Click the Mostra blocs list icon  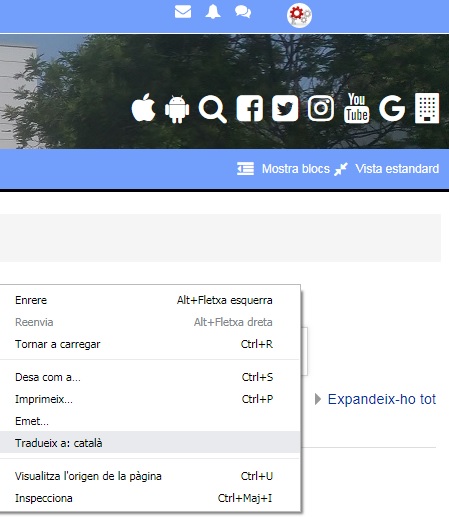point(245,169)
